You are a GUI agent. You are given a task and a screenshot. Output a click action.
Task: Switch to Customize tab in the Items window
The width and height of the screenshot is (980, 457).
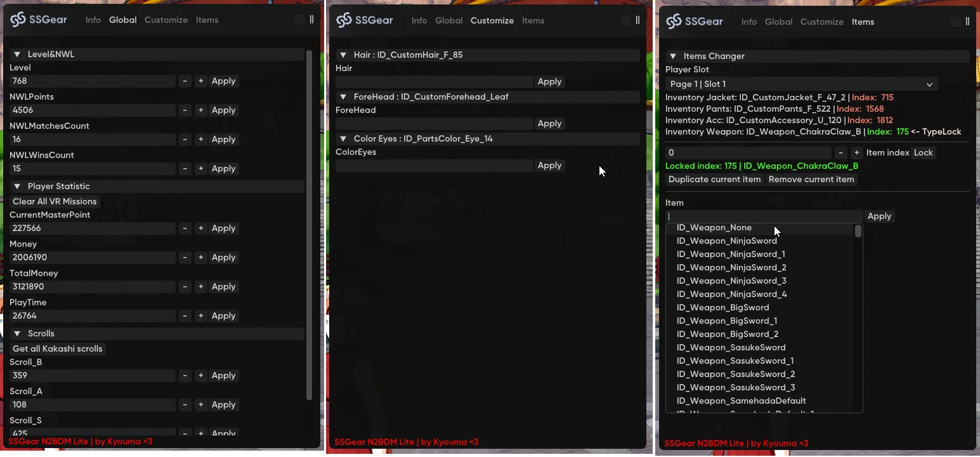[822, 22]
